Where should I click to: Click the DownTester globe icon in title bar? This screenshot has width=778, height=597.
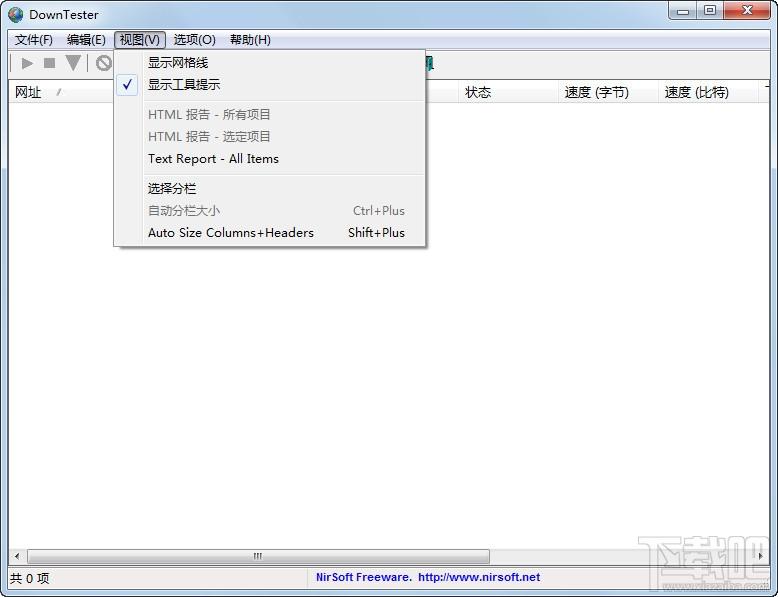[x=16, y=14]
